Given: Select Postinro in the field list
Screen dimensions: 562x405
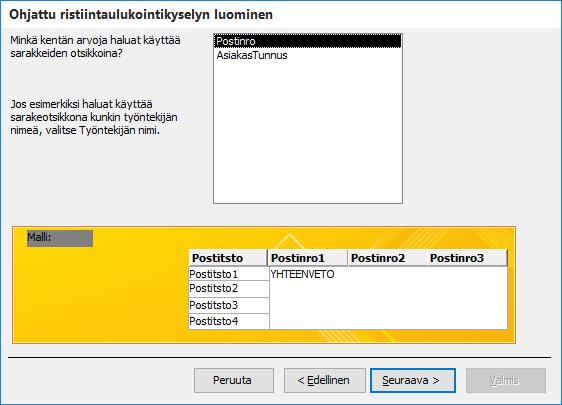Looking at the screenshot, I should click(x=308, y=41).
